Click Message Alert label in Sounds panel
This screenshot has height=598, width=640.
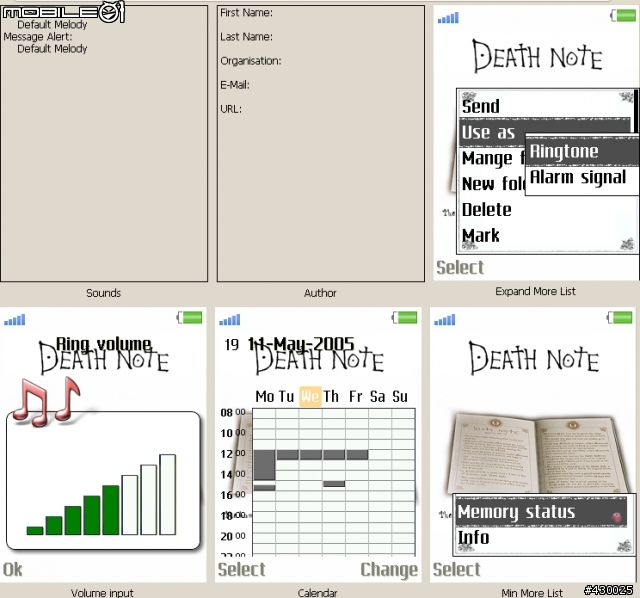click(38, 37)
